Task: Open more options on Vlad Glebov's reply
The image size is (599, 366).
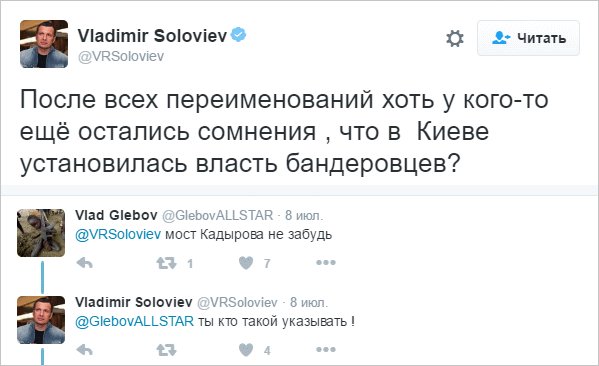Action: 326,262
